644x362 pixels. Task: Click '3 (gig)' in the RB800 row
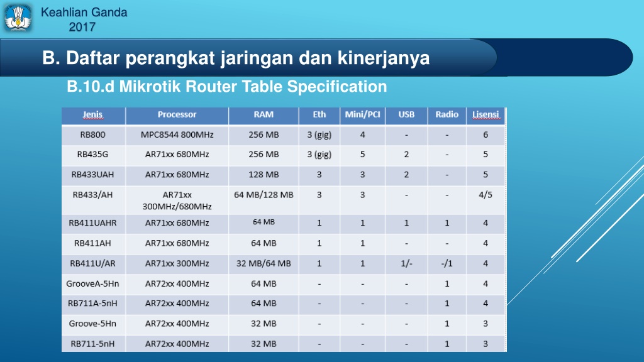coord(319,134)
